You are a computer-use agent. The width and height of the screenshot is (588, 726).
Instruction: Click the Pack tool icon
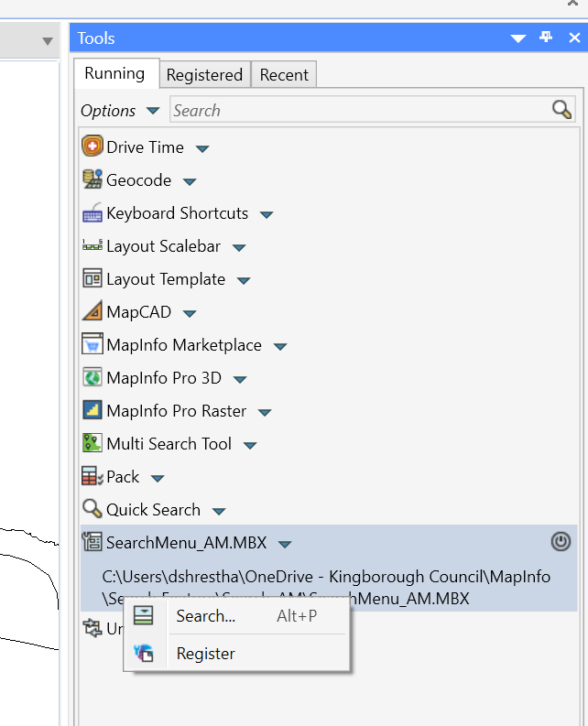pyautogui.click(x=93, y=476)
